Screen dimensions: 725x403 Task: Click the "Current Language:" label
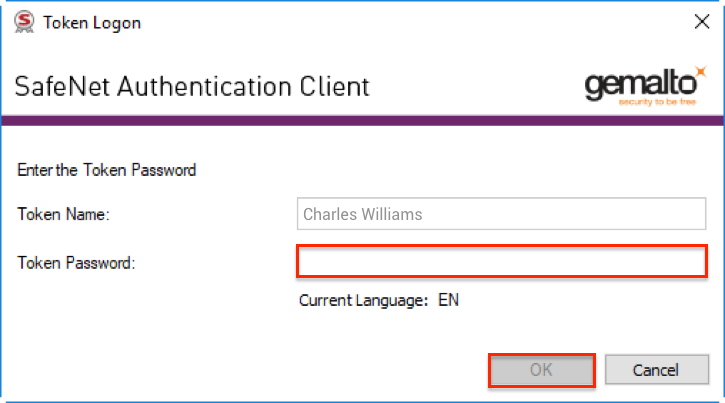coord(364,299)
